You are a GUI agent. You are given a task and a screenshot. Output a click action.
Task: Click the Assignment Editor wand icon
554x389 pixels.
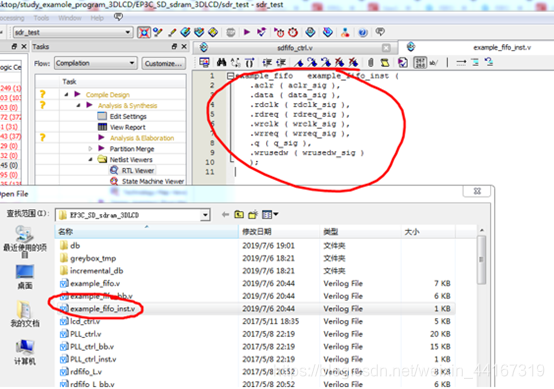tap(158, 33)
